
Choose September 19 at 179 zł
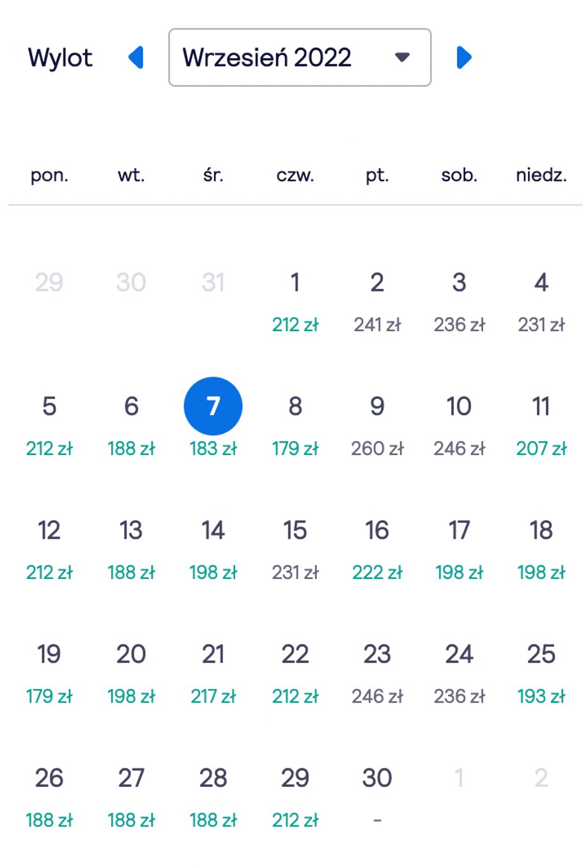point(49,673)
